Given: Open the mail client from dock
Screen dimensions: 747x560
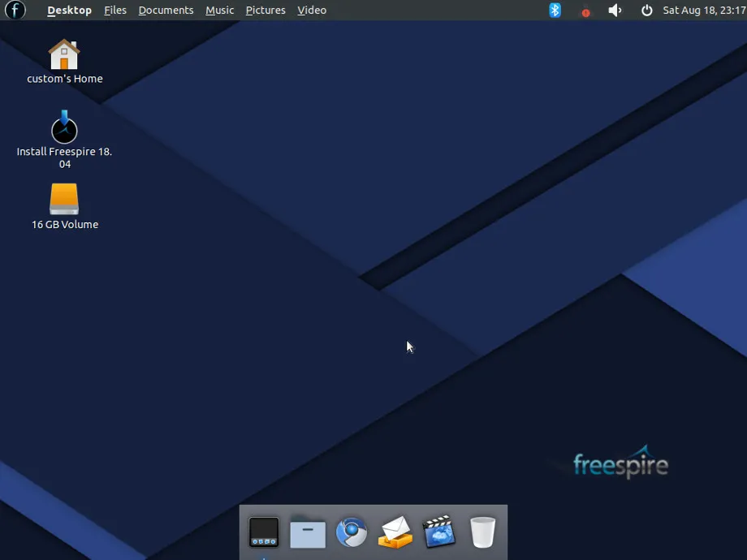Looking at the screenshot, I should 395,532.
